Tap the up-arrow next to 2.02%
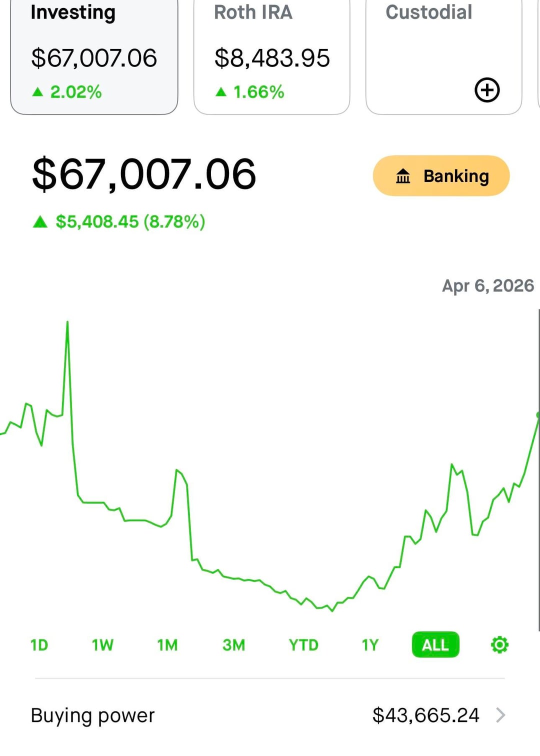The height and width of the screenshot is (756, 540). click(x=37, y=92)
